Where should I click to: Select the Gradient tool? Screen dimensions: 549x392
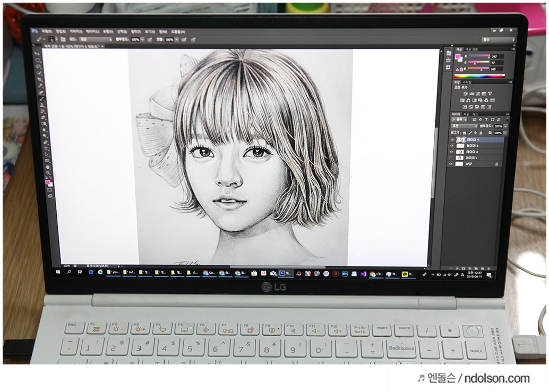coord(44,124)
